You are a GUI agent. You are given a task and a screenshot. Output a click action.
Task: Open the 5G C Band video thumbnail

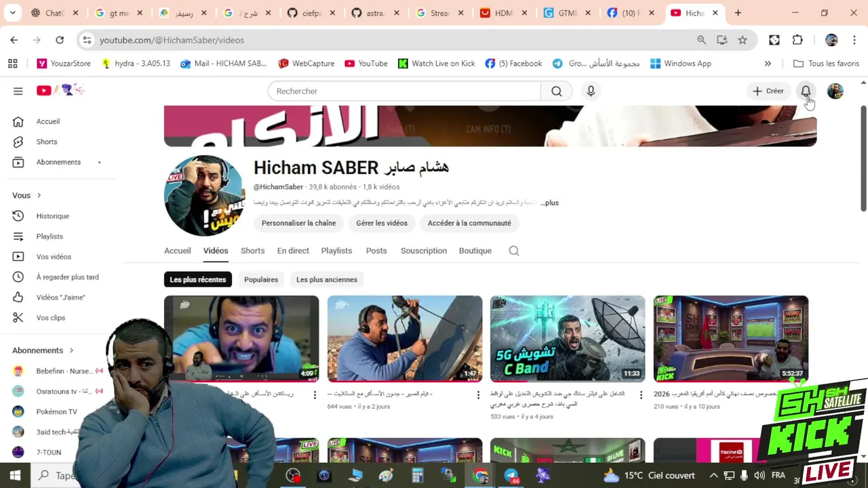coord(568,339)
